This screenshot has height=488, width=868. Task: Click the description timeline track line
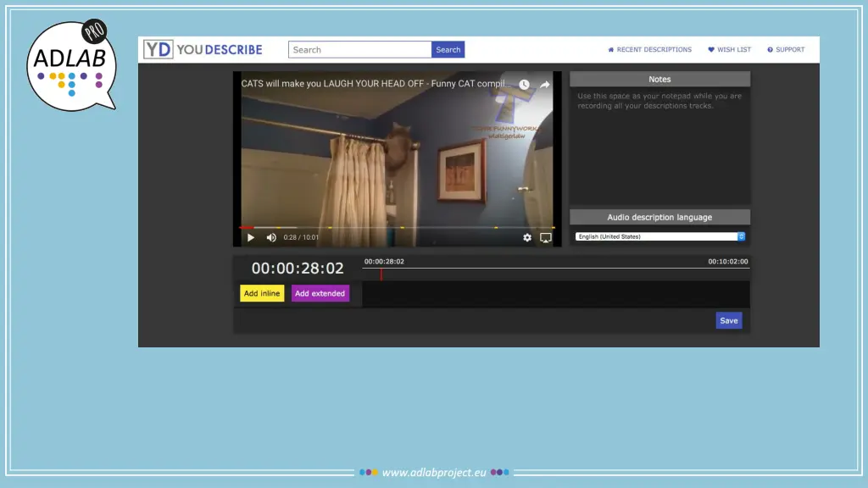click(x=556, y=269)
